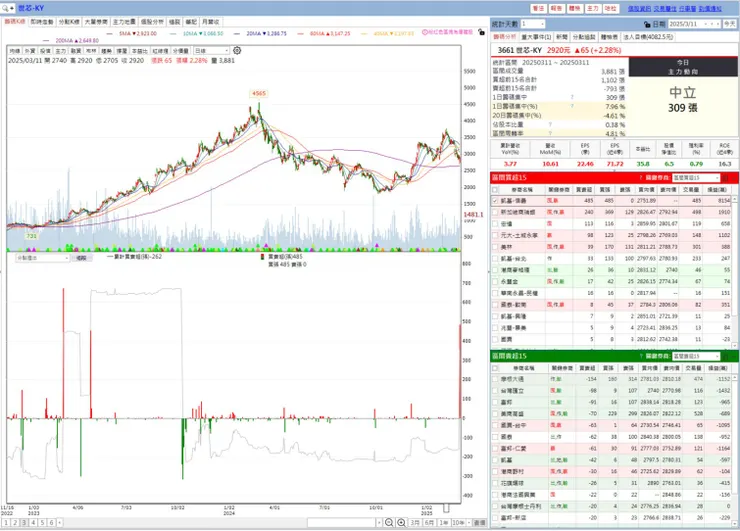Open the 法人目標(4082.5元) tab
The width and height of the screenshot is (740, 531).
pyautogui.click(x=648, y=37)
